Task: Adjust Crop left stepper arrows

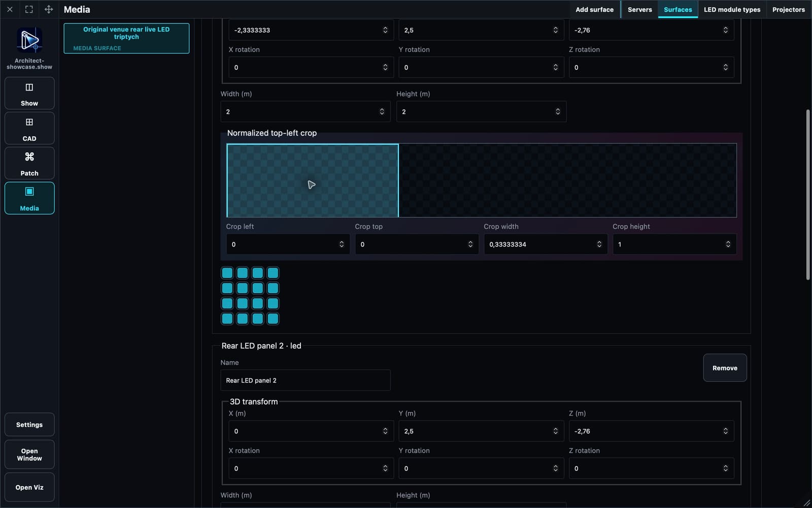Action: pos(342,244)
